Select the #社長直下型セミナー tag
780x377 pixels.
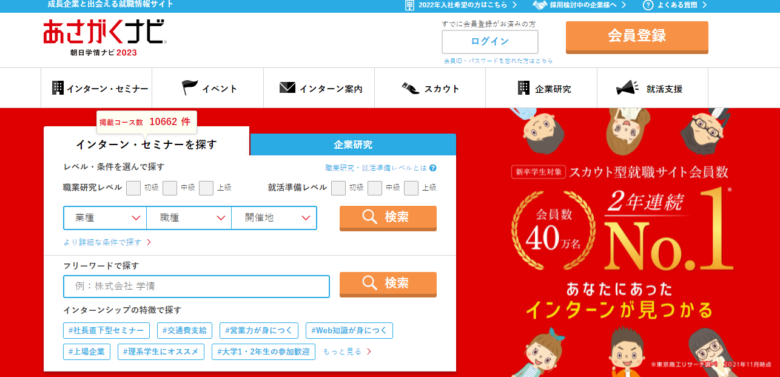tap(106, 330)
